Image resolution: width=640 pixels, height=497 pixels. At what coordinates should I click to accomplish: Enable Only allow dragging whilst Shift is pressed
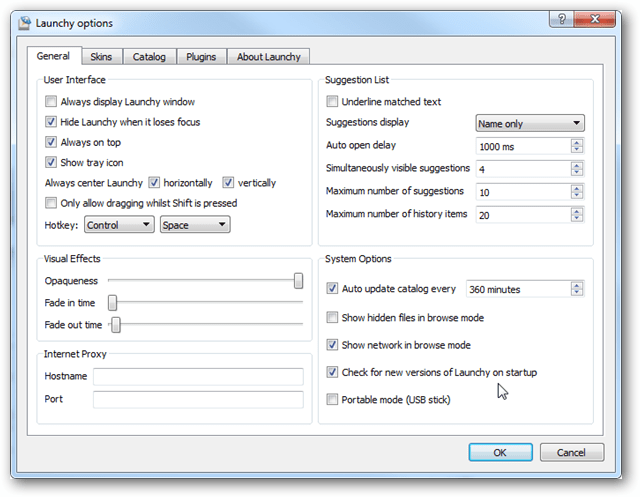(x=51, y=203)
